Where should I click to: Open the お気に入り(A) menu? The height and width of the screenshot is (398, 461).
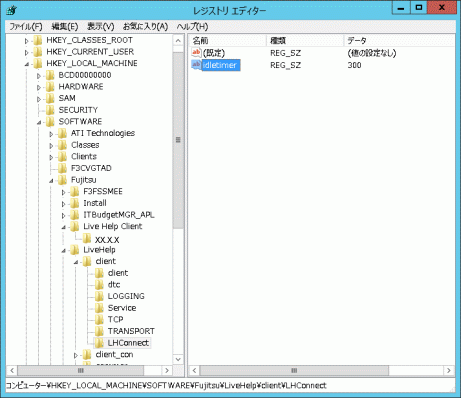point(145,26)
